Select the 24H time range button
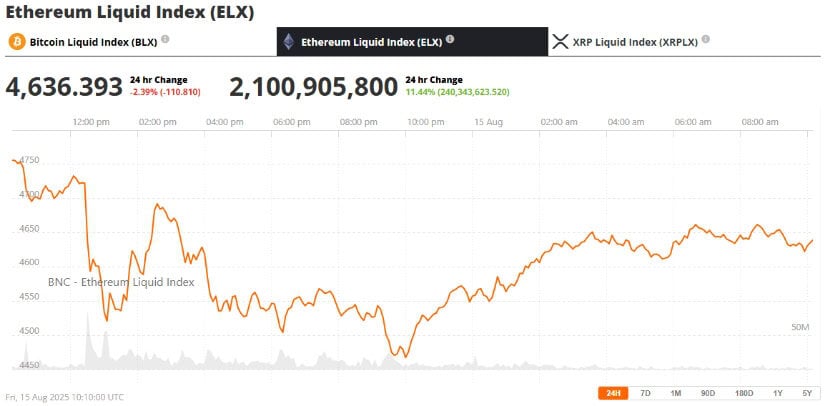825x406 pixels. click(x=613, y=393)
